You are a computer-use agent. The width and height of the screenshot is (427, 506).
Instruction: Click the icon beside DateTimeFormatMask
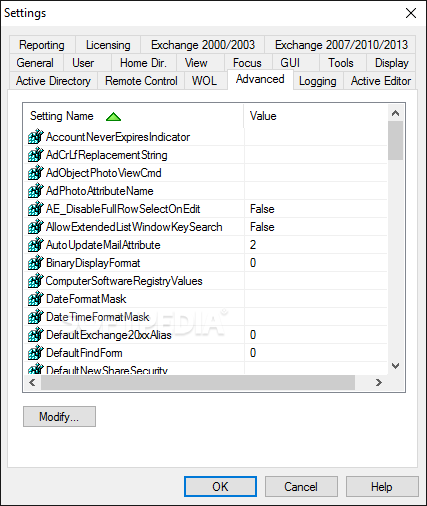pyautogui.click(x=35, y=317)
